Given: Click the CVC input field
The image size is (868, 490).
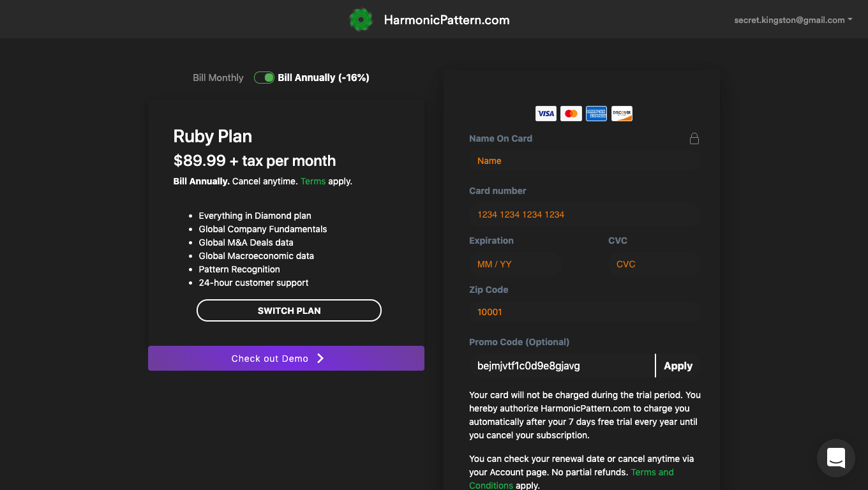Looking at the screenshot, I should [654, 264].
